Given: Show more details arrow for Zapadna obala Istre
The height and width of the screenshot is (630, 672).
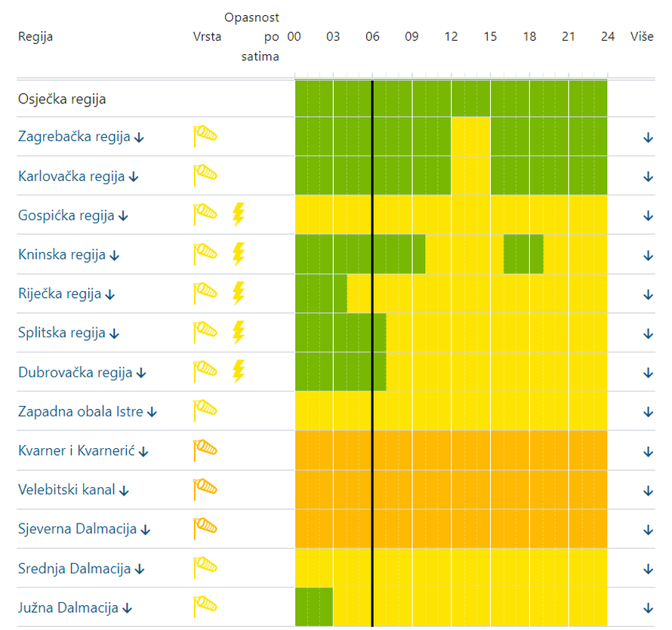Looking at the screenshot, I should [x=647, y=412].
